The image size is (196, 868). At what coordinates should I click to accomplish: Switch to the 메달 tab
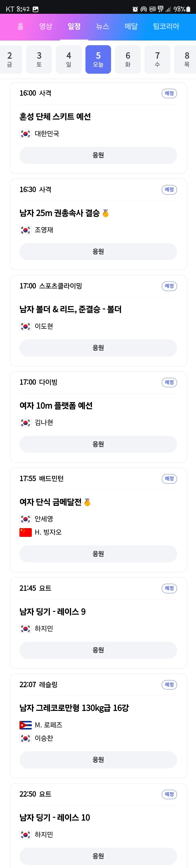coord(131,26)
